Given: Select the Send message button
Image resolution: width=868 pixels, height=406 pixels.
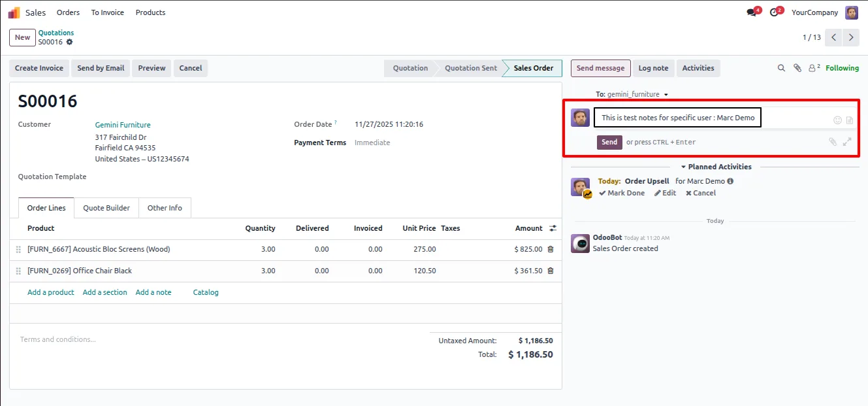Looking at the screenshot, I should pyautogui.click(x=600, y=68).
